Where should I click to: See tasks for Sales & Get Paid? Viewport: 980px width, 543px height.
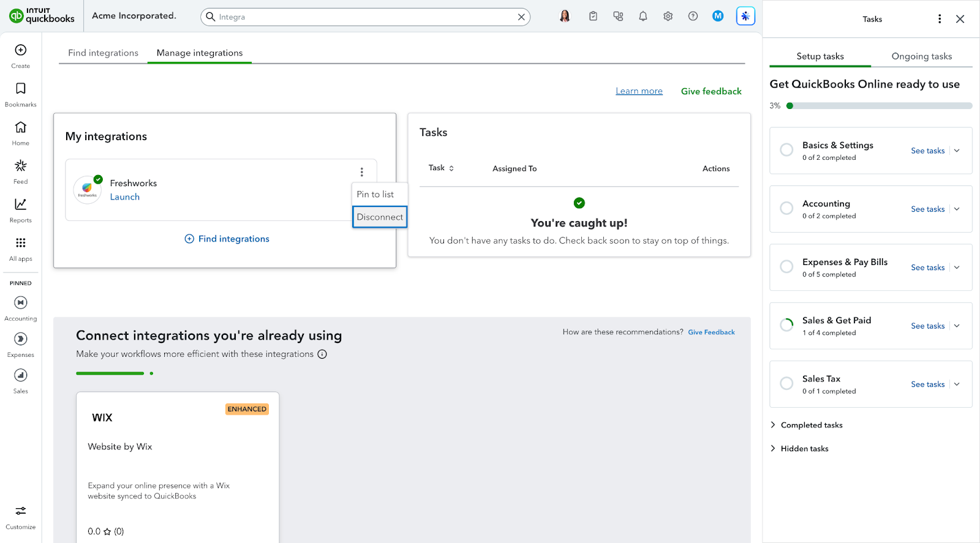click(x=927, y=326)
